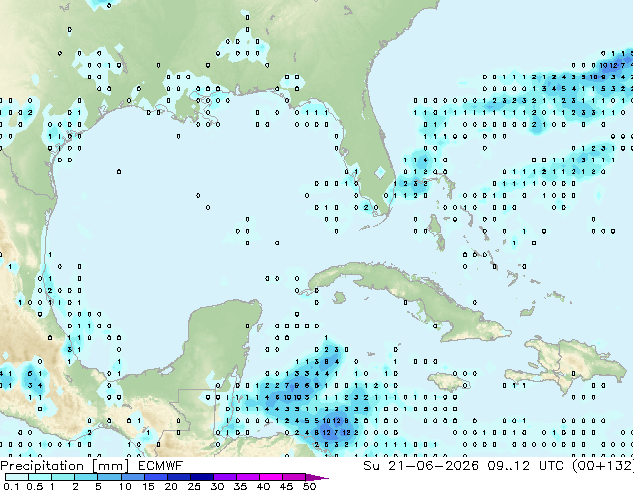Click the 1–2 mm legend swatch

pyautogui.click(x=63, y=477)
